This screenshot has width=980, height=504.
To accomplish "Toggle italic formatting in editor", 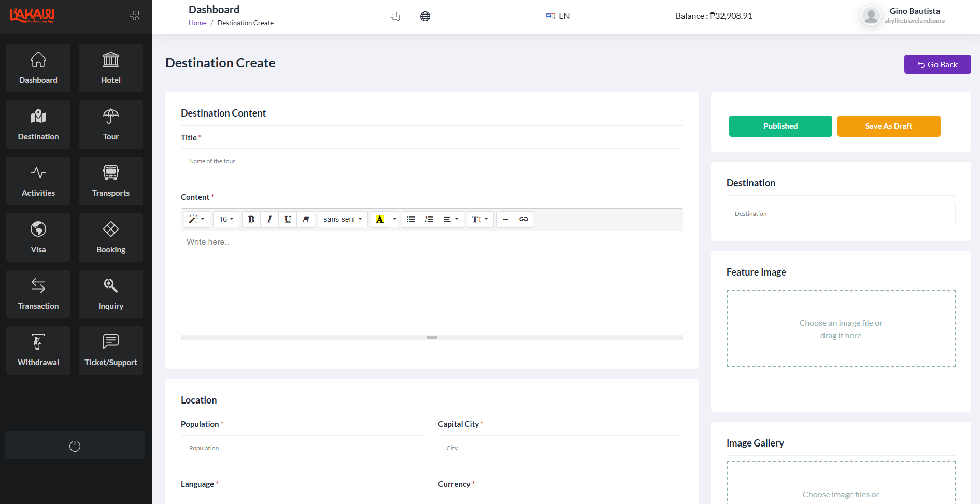I will point(269,219).
